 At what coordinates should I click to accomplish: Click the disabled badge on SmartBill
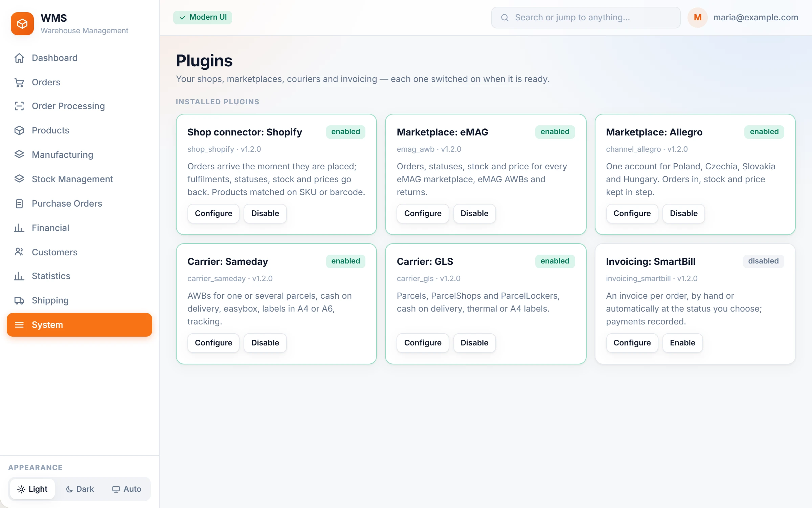(763, 261)
